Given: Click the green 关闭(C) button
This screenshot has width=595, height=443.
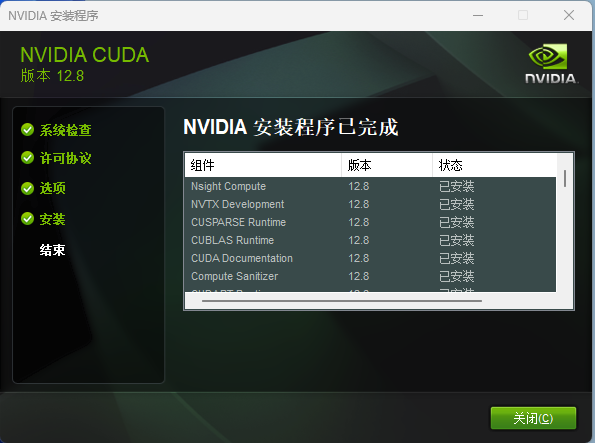Looking at the screenshot, I should 533,418.
